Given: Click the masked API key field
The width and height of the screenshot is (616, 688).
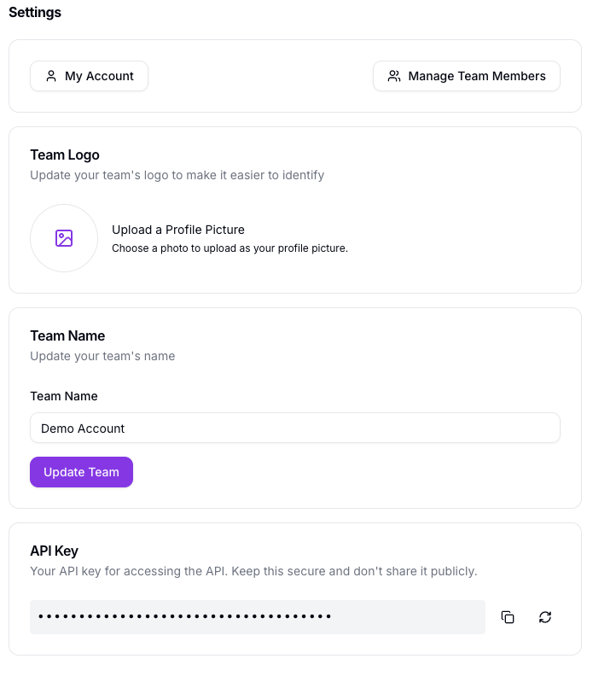Looking at the screenshot, I should coord(257,617).
